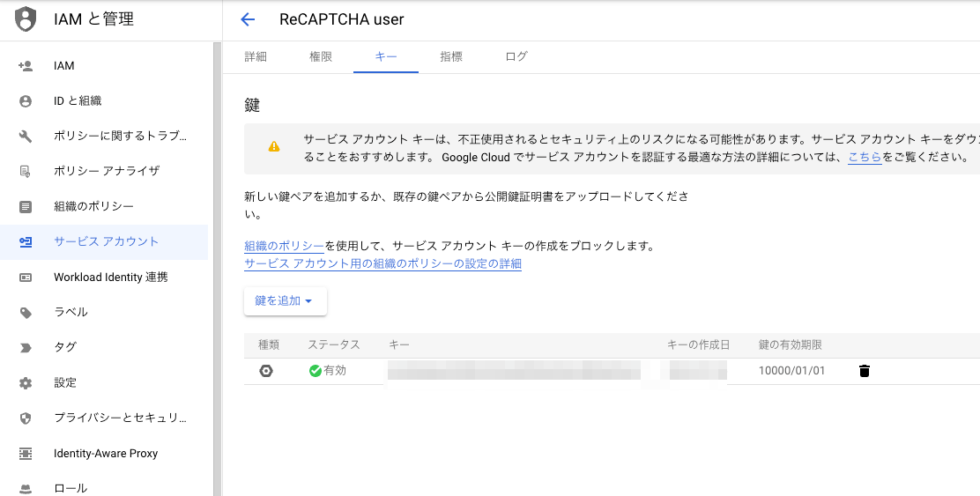Click the 設定 gear icon
Screen dimensions: 980x496
tap(26, 383)
